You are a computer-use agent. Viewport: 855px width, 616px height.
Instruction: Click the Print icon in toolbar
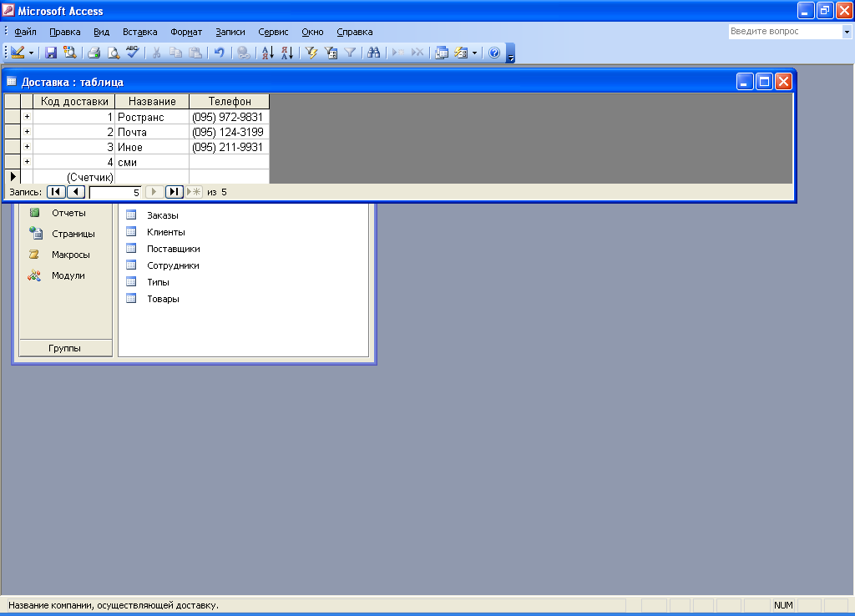click(94, 53)
